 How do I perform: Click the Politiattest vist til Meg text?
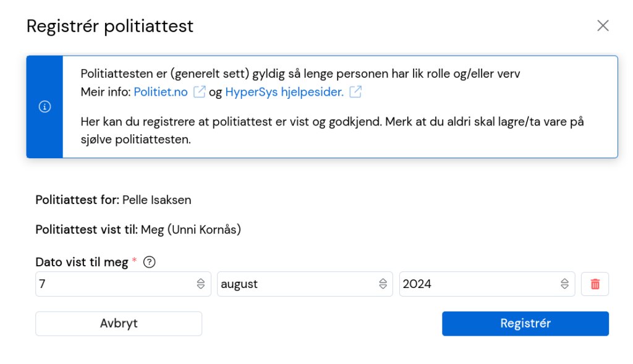click(x=138, y=230)
